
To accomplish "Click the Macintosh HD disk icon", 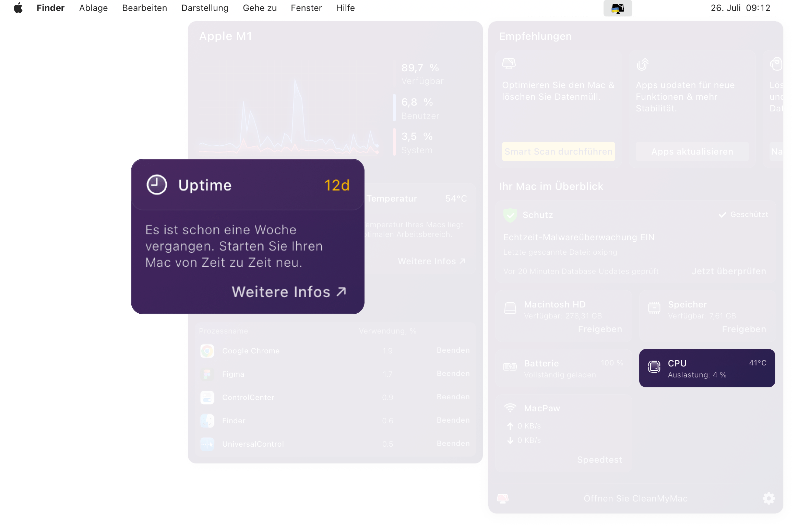I will coord(510,308).
